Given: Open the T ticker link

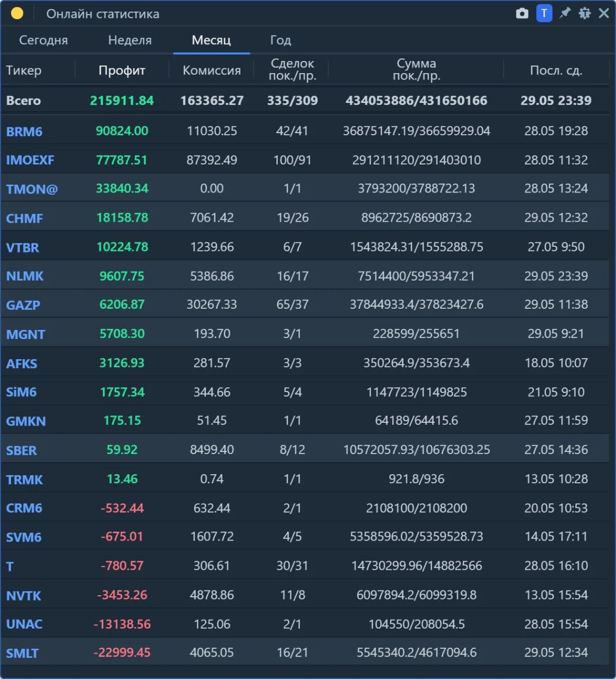Looking at the screenshot, I should [10, 567].
